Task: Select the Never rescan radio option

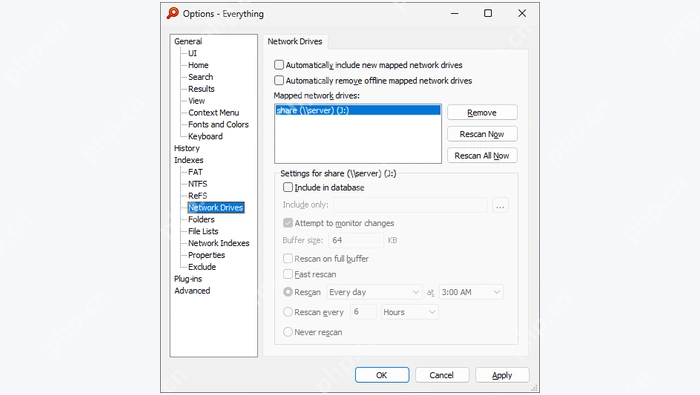Action: [288, 332]
